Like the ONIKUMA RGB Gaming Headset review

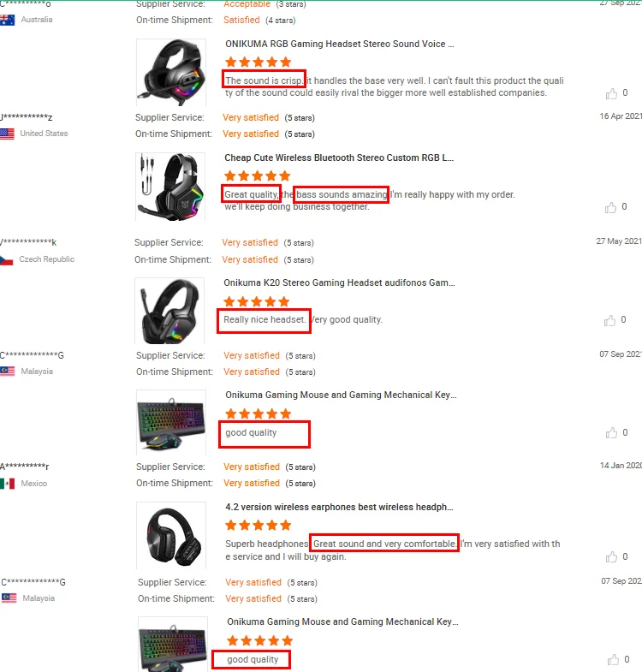[x=611, y=93]
